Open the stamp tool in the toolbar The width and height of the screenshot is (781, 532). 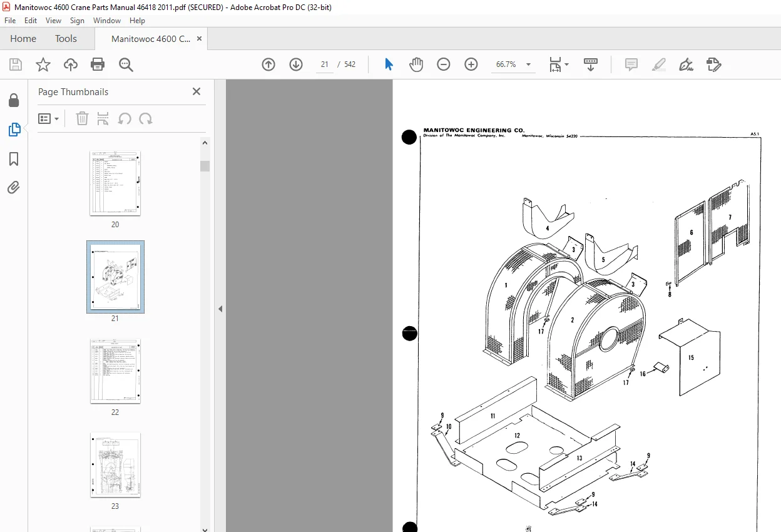pyautogui.click(x=714, y=64)
